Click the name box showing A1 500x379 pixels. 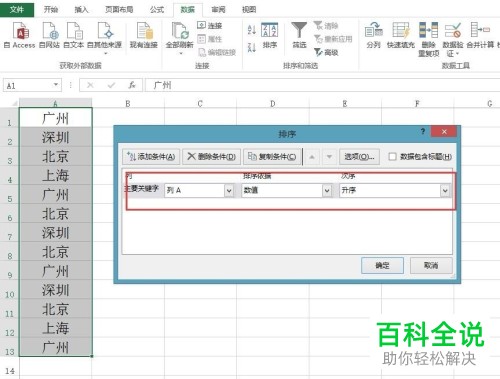tap(28, 85)
